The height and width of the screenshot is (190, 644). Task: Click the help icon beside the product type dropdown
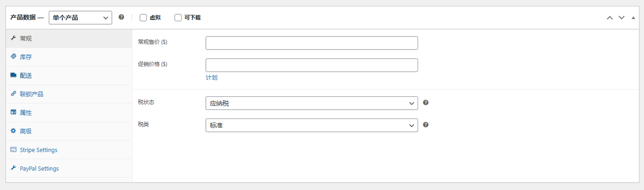click(x=121, y=17)
